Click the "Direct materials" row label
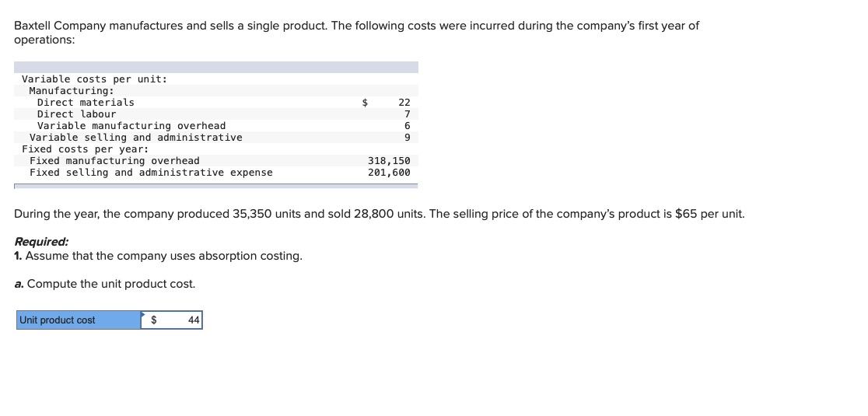The width and height of the screenshot is (868, 416). point(86,103)
